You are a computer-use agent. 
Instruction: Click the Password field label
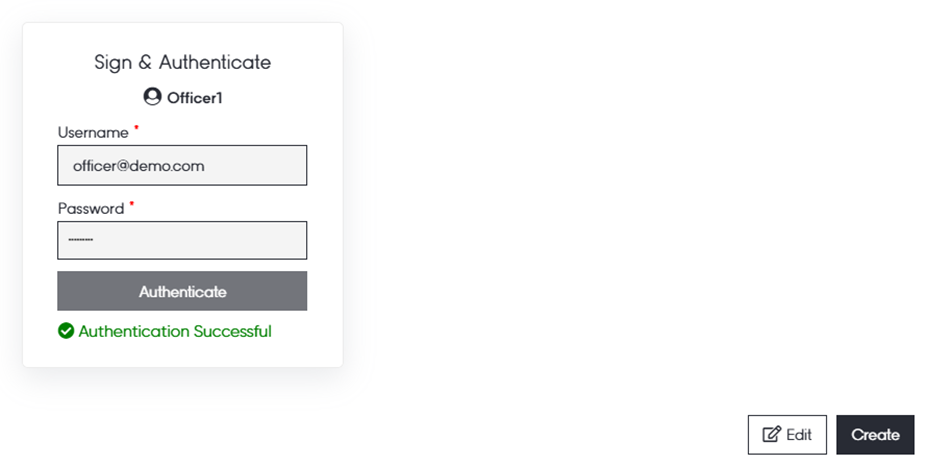point(91,209)
